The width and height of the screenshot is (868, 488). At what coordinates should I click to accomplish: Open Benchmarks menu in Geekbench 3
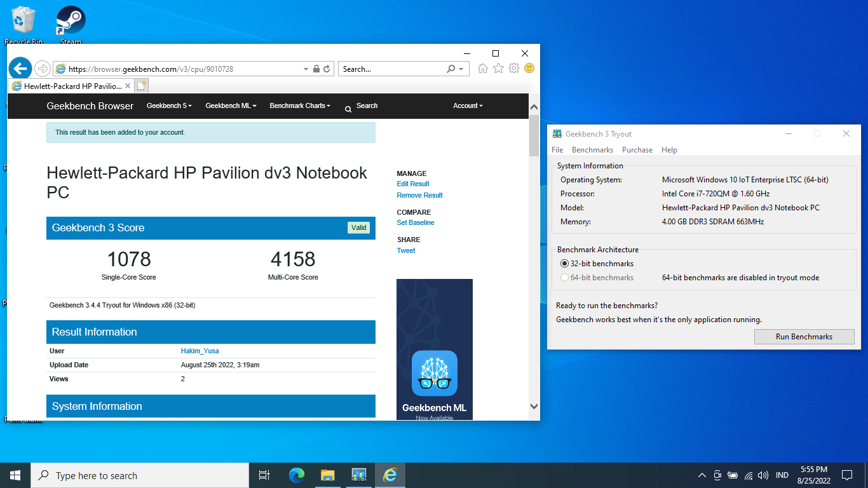tap(592, 150)
